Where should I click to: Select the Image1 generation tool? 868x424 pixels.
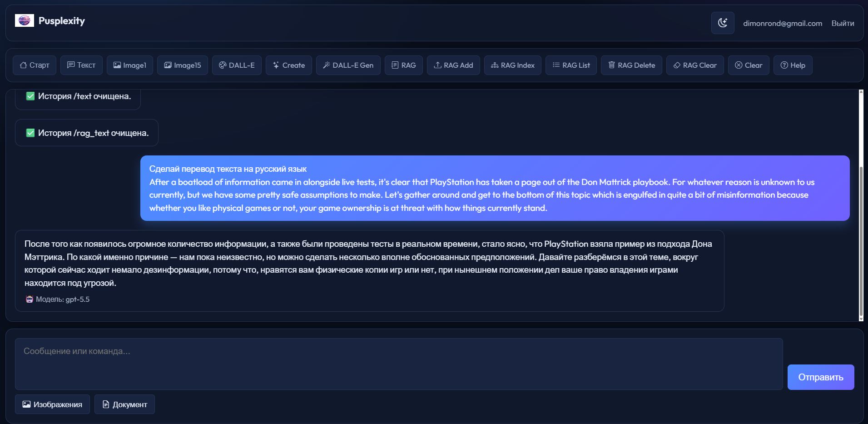pyautogui.click(x=129, y=65)
